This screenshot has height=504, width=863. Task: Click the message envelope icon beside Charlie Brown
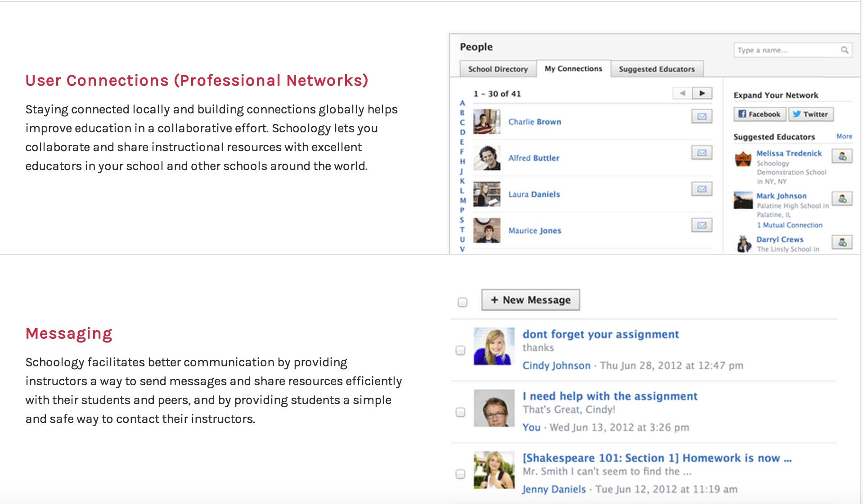pos(701,117)
